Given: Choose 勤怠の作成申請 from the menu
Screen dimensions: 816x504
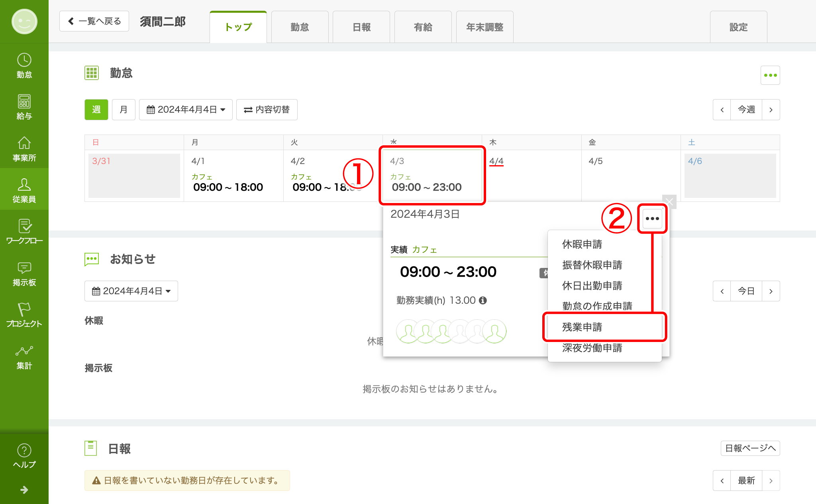Looking at the screenshot, I should point(605,306).
